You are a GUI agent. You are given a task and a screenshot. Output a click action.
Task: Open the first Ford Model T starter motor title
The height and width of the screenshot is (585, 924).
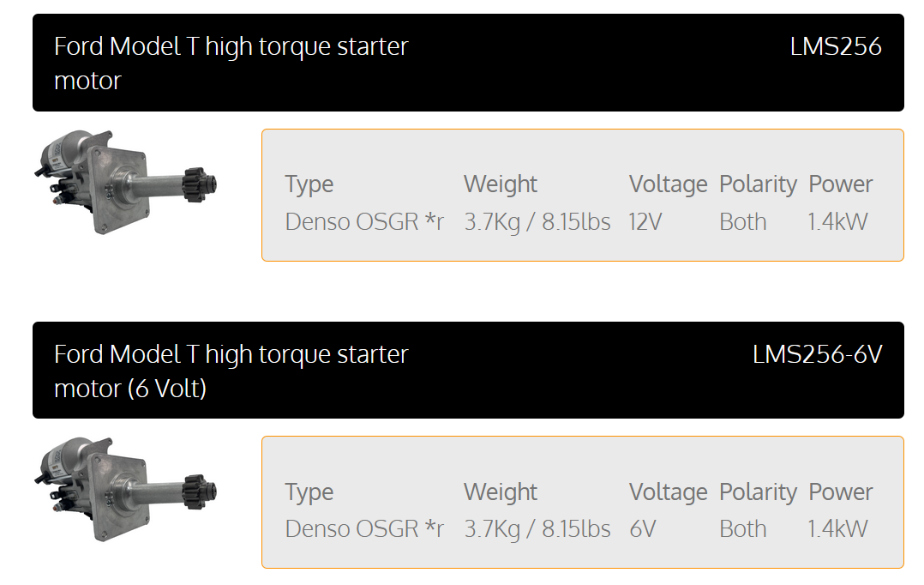pos(231,63)
